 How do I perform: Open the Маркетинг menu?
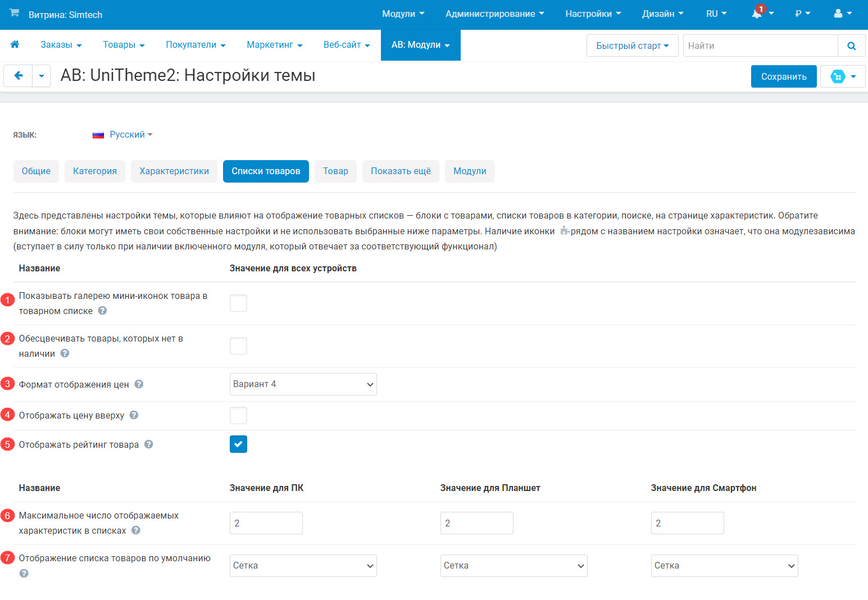(275, 45)
